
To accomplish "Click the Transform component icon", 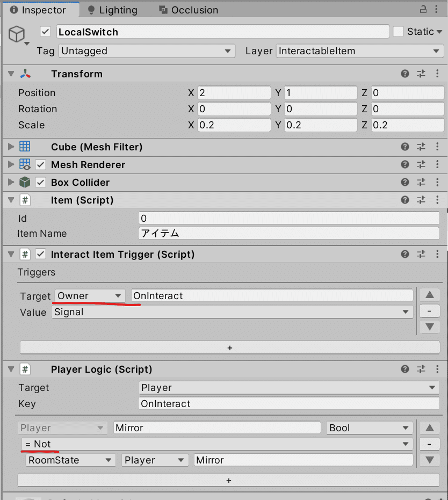I will pyautogui.click(x=25, y=74).
